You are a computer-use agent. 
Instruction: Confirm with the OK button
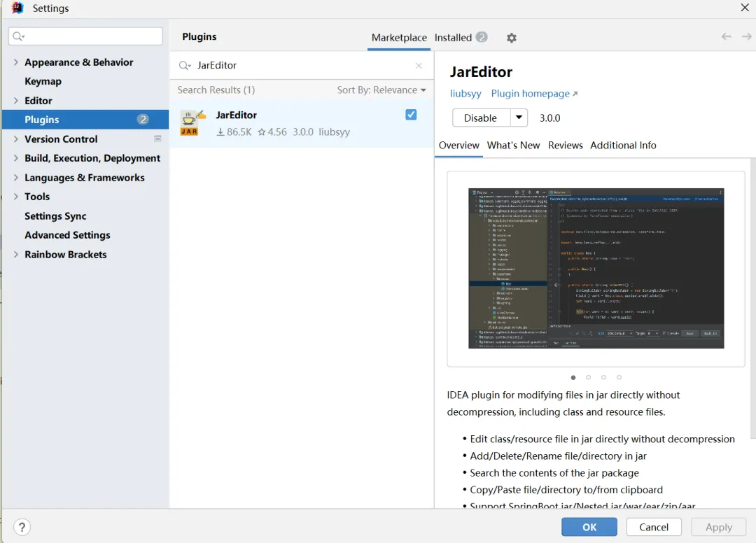589,527
